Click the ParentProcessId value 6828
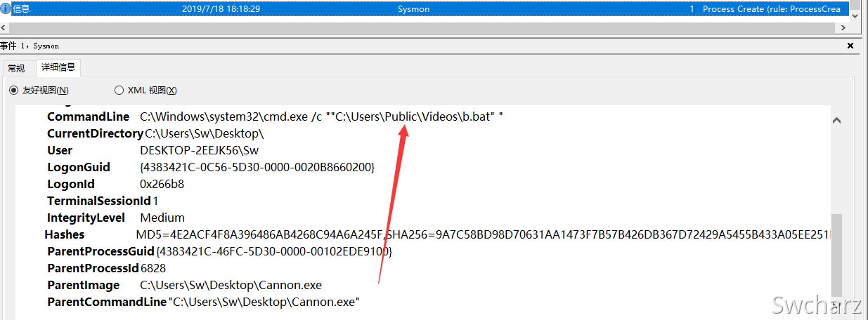 (x=153, y=268)
